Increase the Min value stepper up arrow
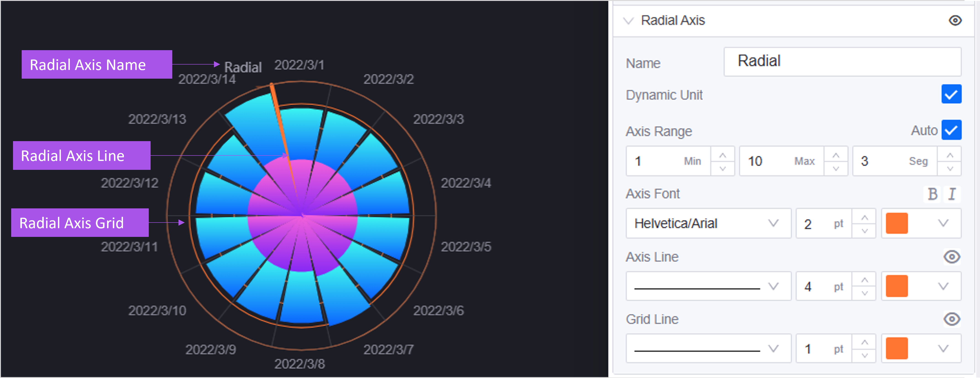This screenshot has width=980, height=378. (x=722, y=155)
